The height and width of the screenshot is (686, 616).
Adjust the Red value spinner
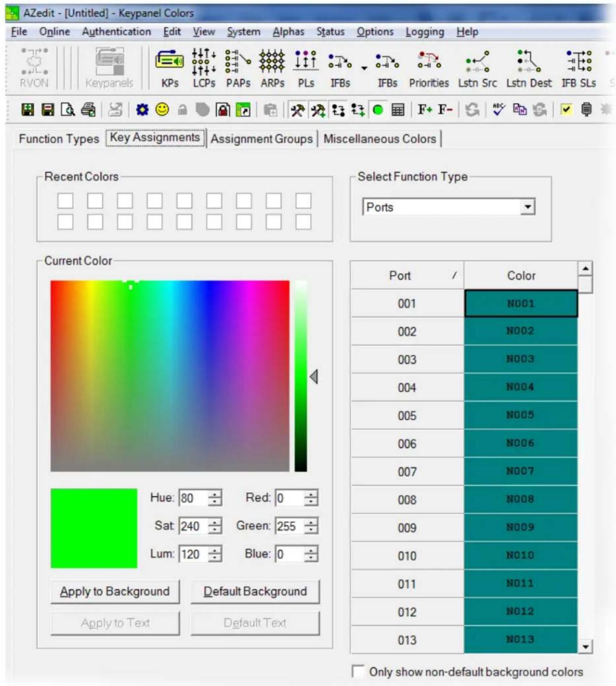coord(310,498)
